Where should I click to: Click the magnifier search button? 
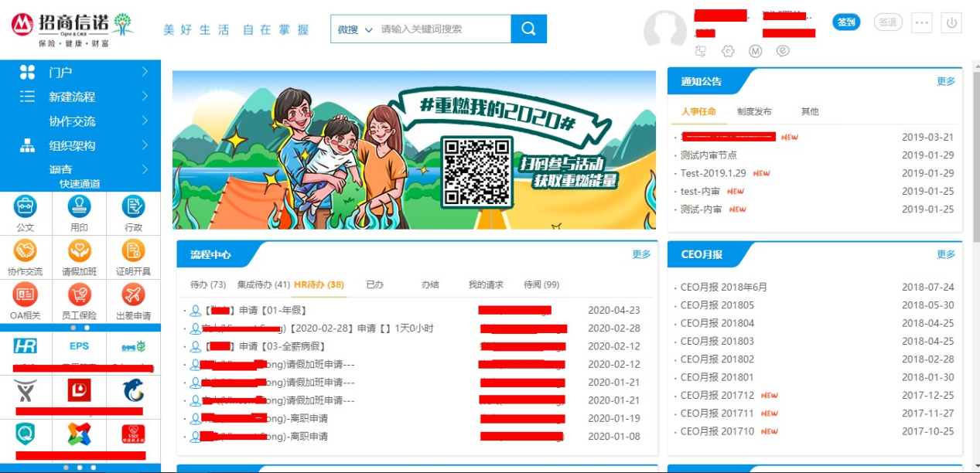click(529, 29)
